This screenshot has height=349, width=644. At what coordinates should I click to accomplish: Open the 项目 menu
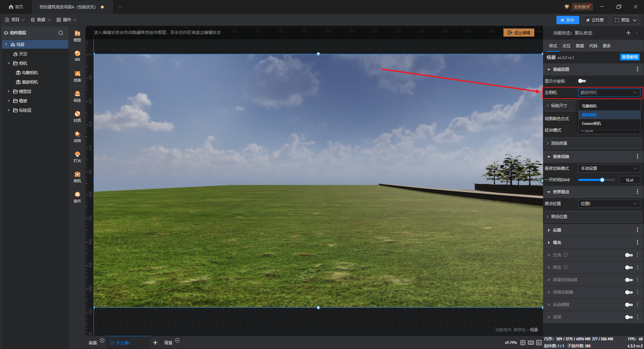coord(15,20)
